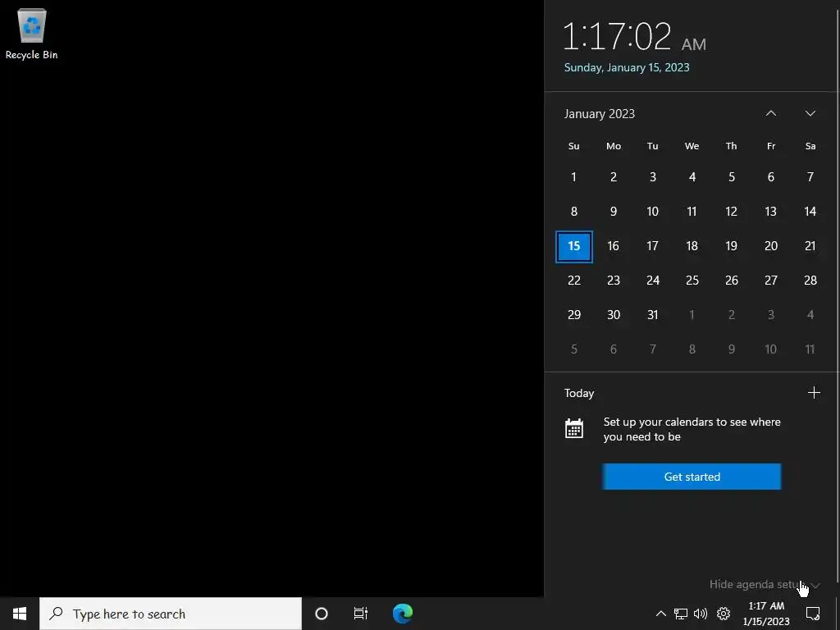This screenshot has width=840, height=630.
Task: Click the settings gear tray icon
Action: tap(724, 614)
